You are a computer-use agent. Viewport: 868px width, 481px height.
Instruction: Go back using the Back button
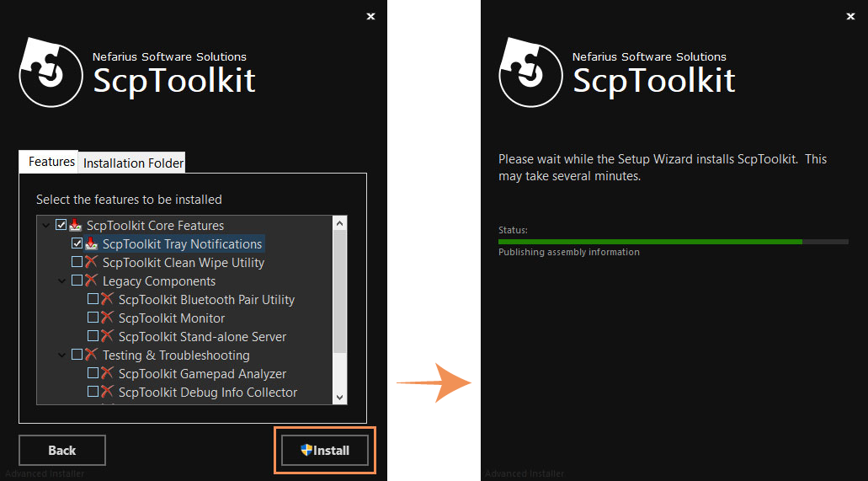(61, 451)
